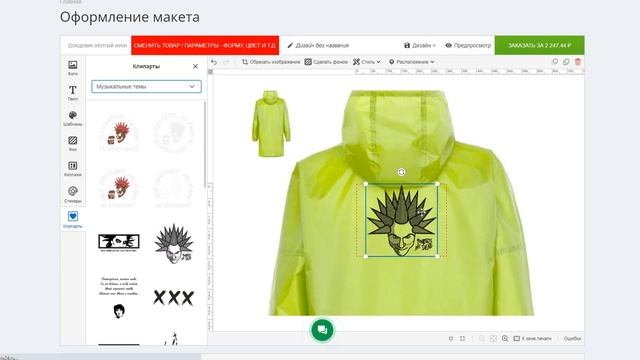Open the Музыкальные темы category dropdown
Viewport: 640px width, 360px height.
(146, 87)
